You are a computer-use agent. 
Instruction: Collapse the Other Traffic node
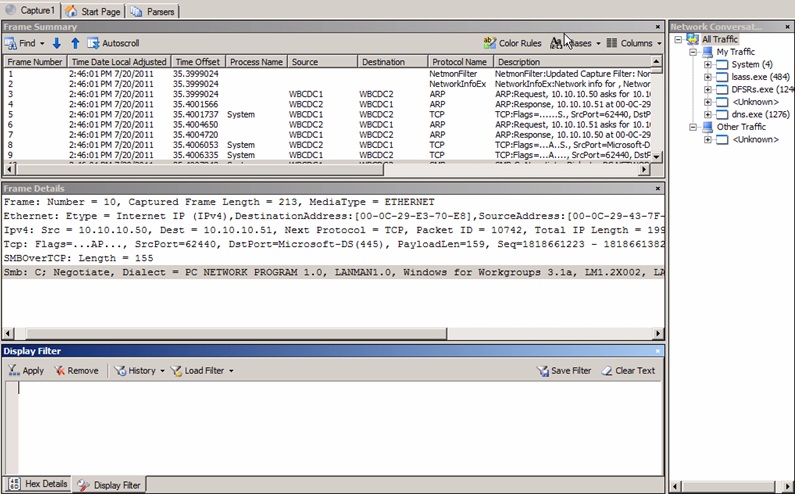[693, 127]
